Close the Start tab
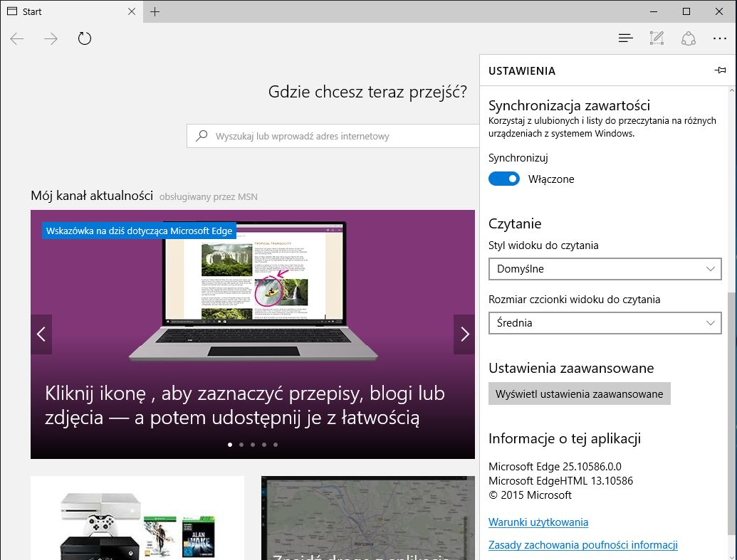737x560 pixels. pos(132,11)
